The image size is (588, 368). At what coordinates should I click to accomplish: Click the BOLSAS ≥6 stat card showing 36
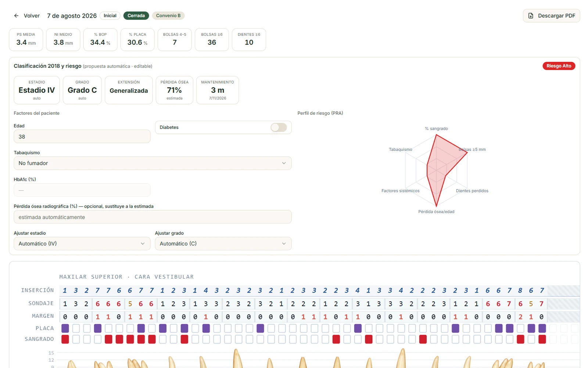(x=212, y=40)
